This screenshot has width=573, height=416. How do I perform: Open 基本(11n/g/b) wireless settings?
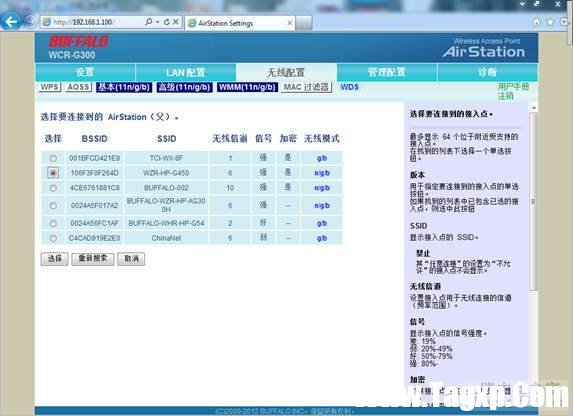point(124,87)
